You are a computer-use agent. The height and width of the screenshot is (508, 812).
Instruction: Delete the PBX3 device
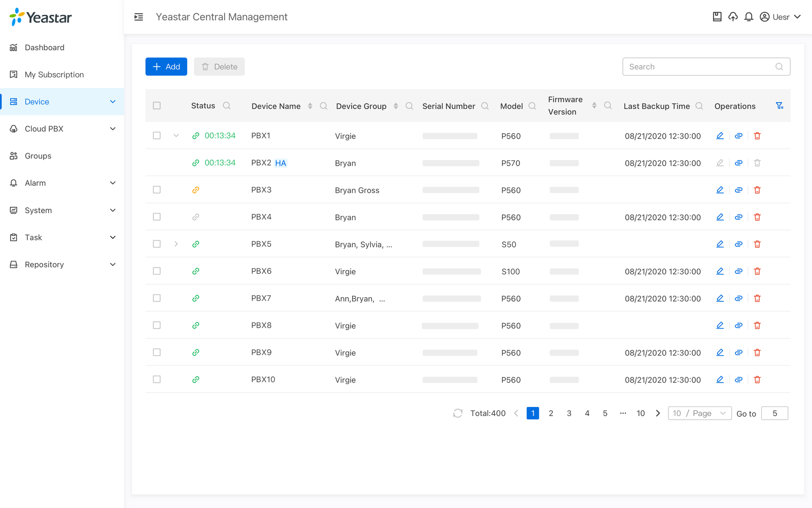(x=757, y=190)
